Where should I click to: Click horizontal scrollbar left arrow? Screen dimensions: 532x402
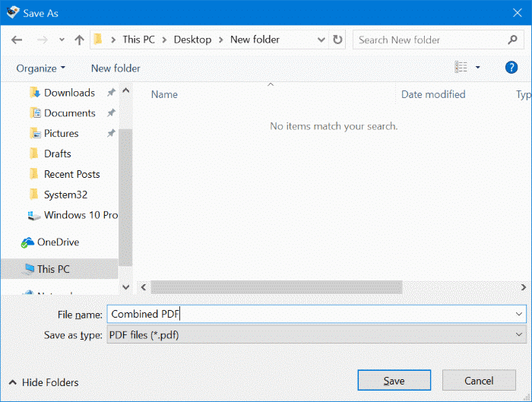[x=144, y=287]
